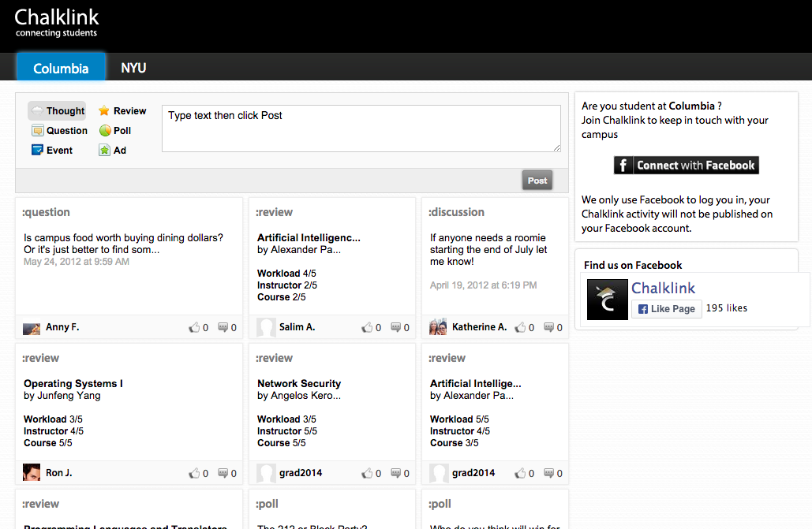Viewport: 812px width, 529px height.
Task: Select the Thought post type
Action: pos(57,111)
